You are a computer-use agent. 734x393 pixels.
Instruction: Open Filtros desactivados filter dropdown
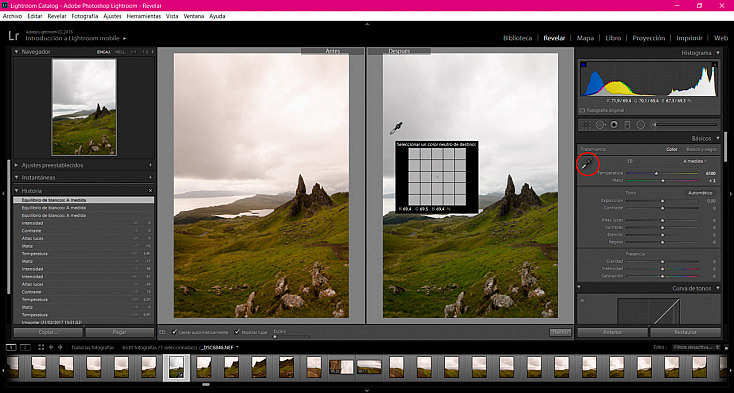point(697,348)
